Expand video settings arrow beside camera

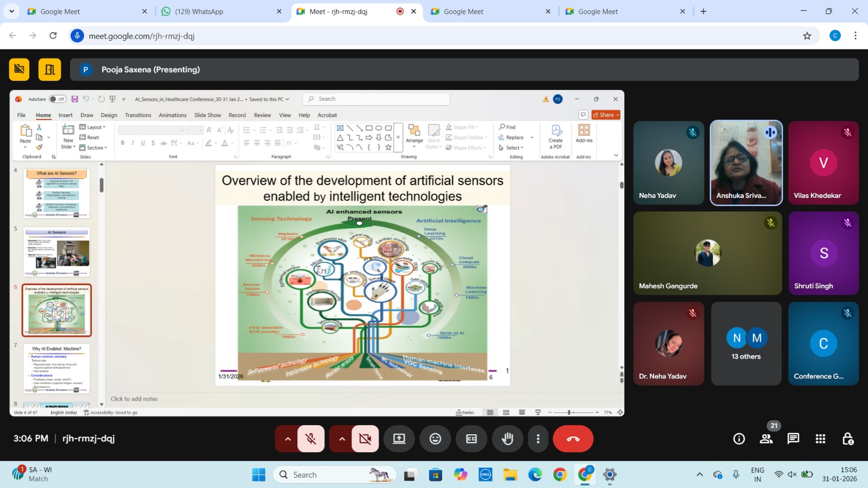coord(342,439)
